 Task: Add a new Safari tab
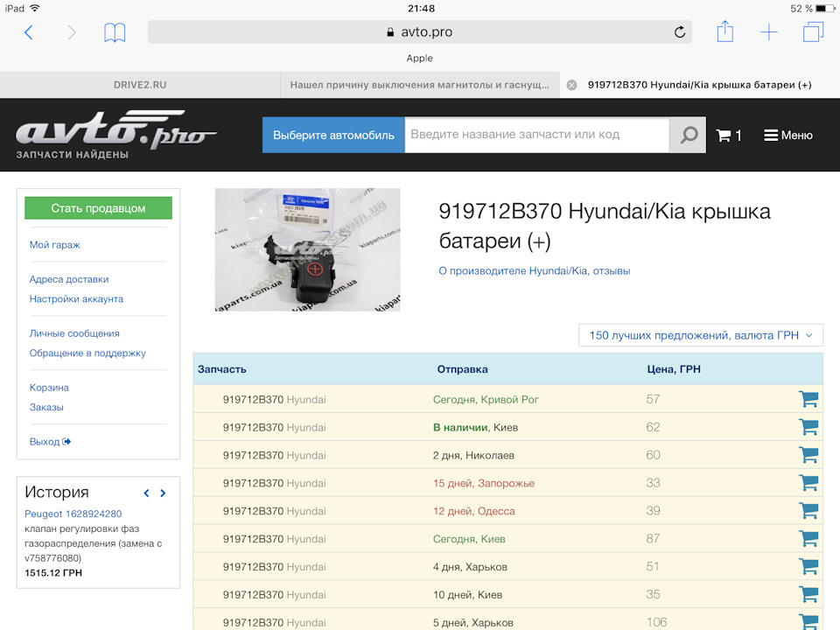[x=769, y=32]
